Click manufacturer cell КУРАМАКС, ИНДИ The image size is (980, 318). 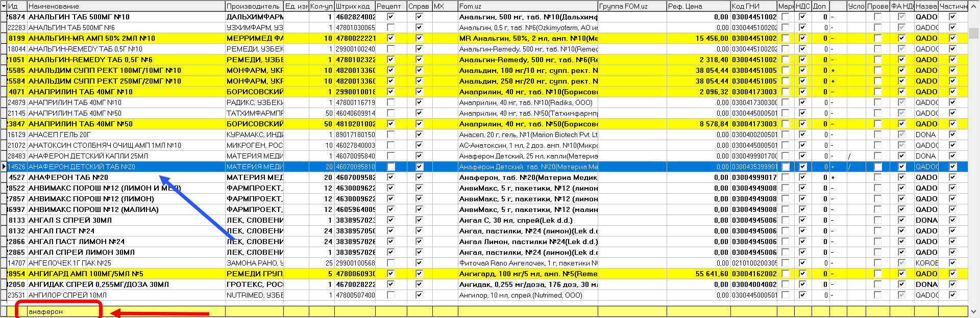255,135
